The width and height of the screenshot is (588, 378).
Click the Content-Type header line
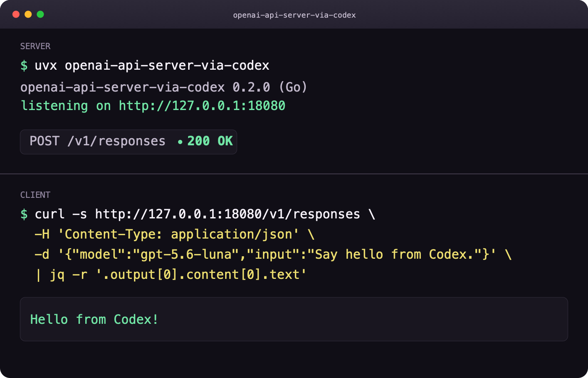click(x=175, y=234)
